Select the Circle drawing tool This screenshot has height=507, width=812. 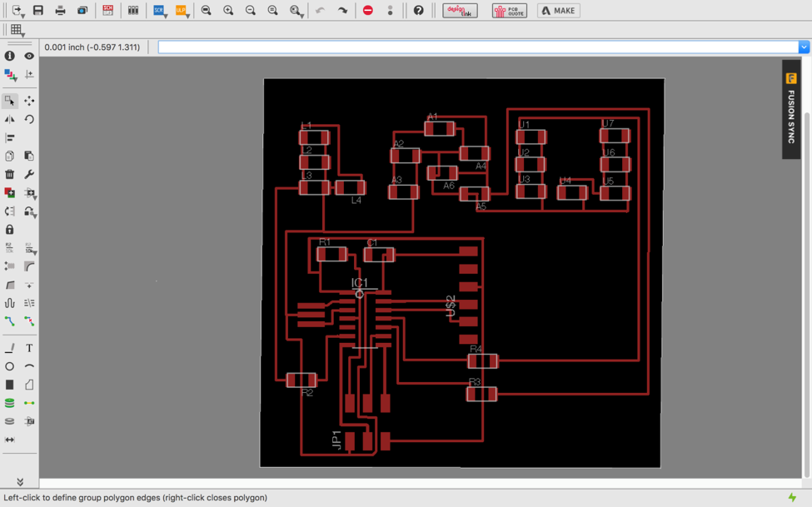point(10,366)
